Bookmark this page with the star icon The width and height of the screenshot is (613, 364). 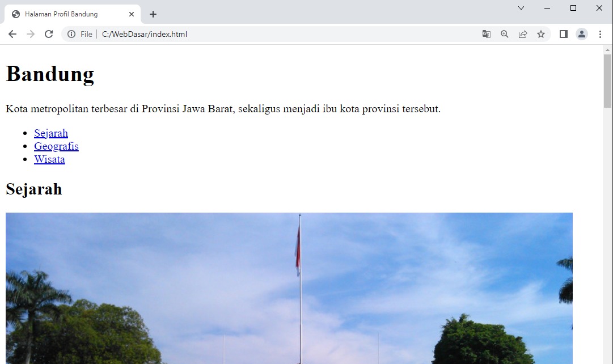(x=541, y=34)
